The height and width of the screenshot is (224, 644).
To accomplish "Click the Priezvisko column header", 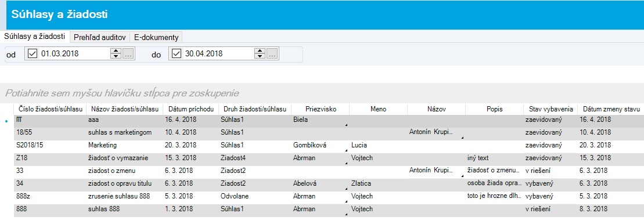I will (x=321, y=109).
